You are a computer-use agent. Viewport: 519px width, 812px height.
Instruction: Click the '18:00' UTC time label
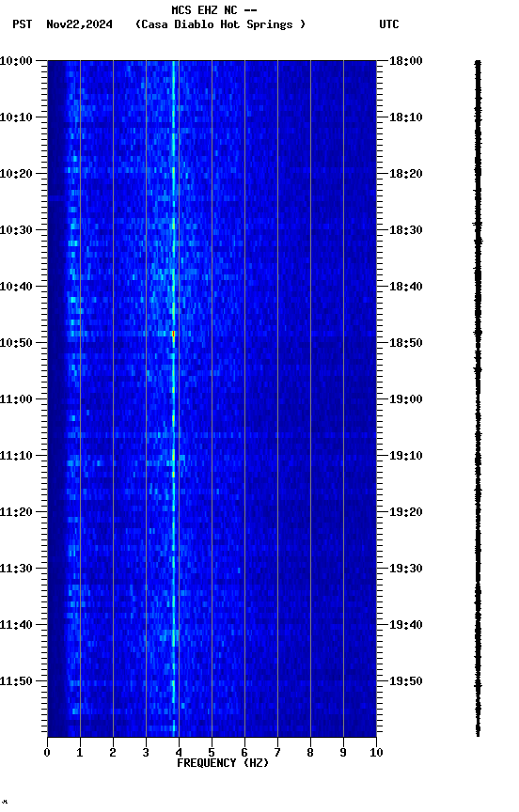(x=406, y=61)
